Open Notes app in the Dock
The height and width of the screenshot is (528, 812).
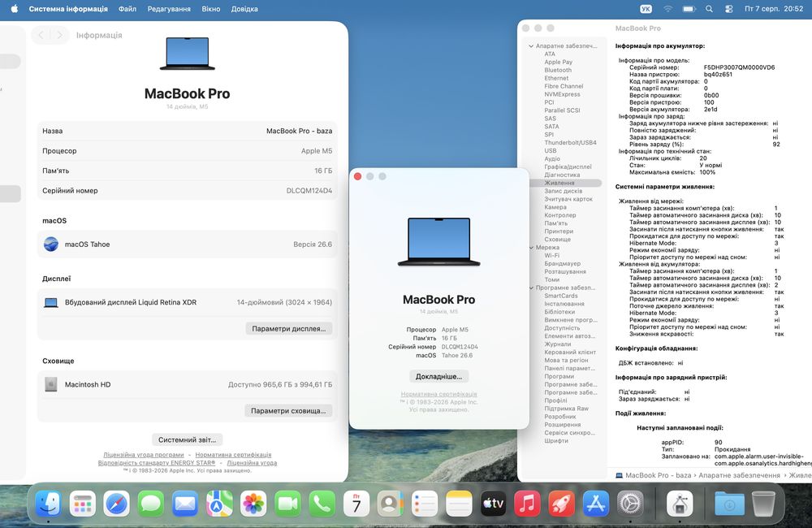click(x=459, y=503)
